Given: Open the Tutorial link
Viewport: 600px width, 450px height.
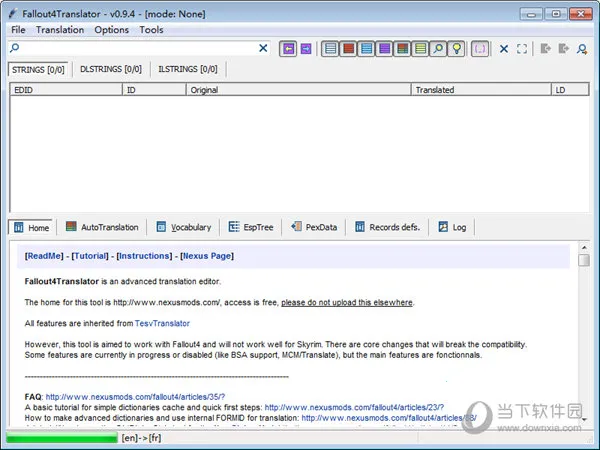Looking at the screenshot, I should (91, 256).
